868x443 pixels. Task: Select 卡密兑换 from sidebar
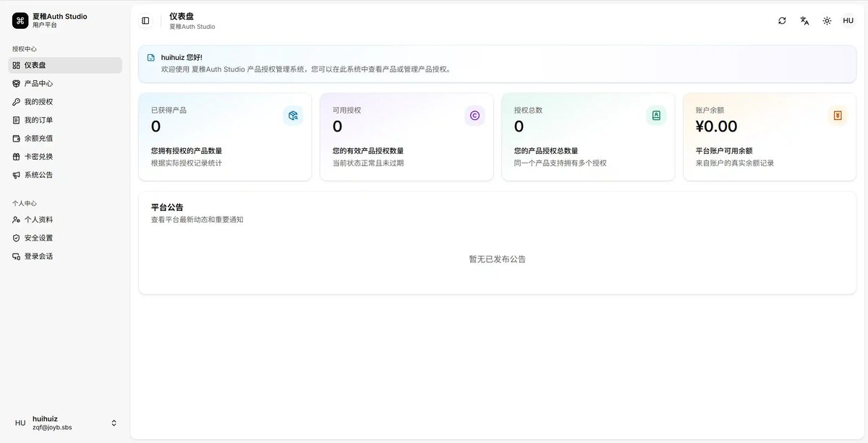coord(65,157)
